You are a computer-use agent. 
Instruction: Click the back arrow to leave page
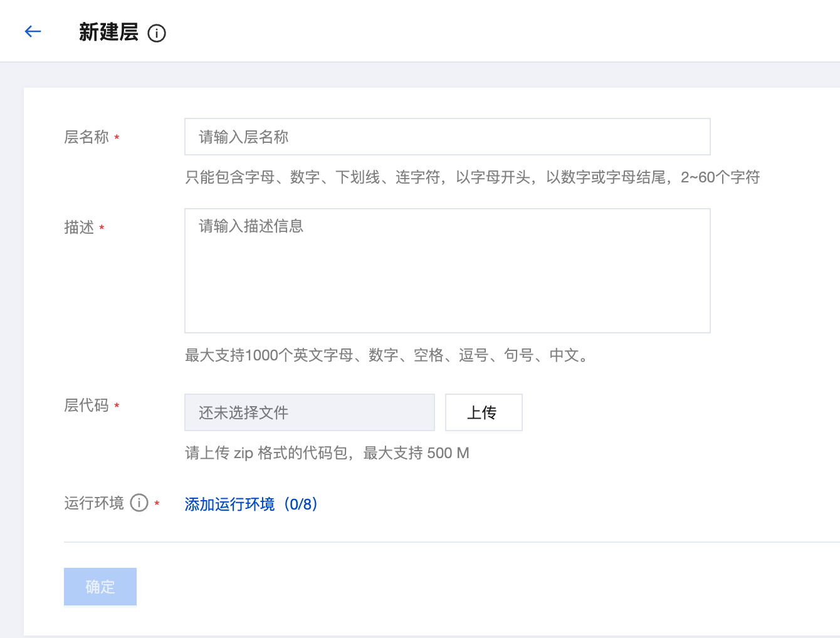tap(33, 31)
